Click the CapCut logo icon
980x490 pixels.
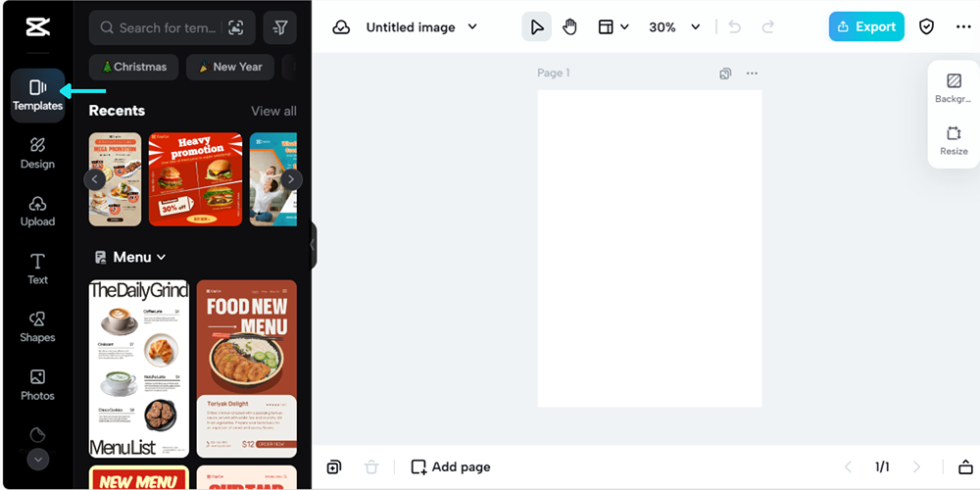pos(37,26)
